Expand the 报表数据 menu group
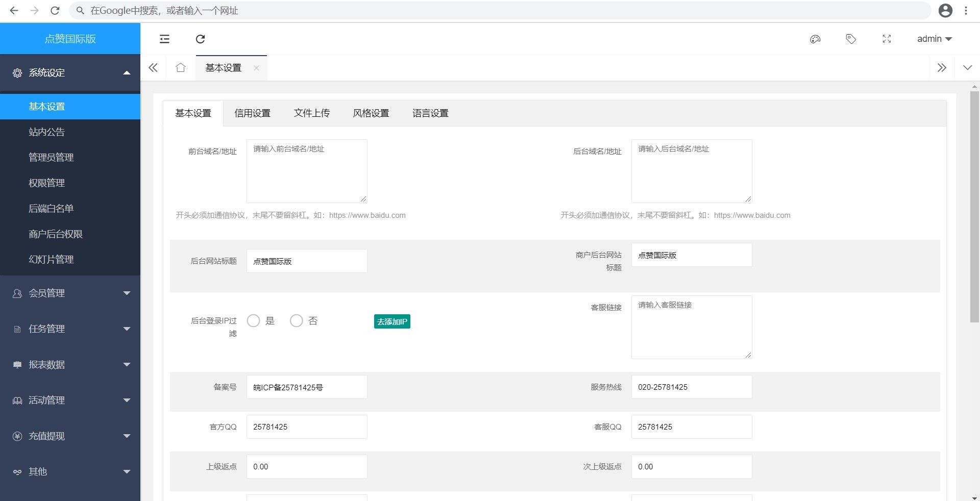The height and width of the screenshot is (501, 980). pos(70,364)
